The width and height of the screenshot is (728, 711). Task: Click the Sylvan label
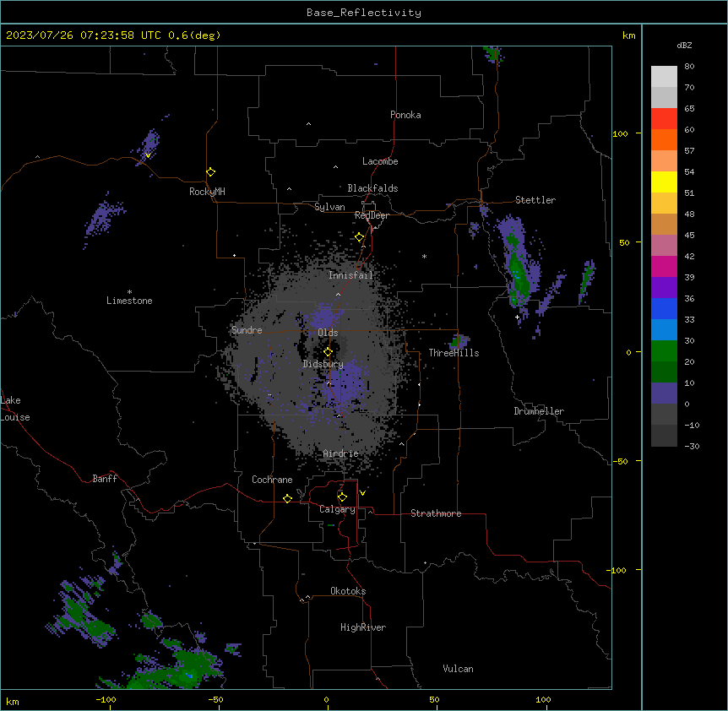(x=329, y=207)
